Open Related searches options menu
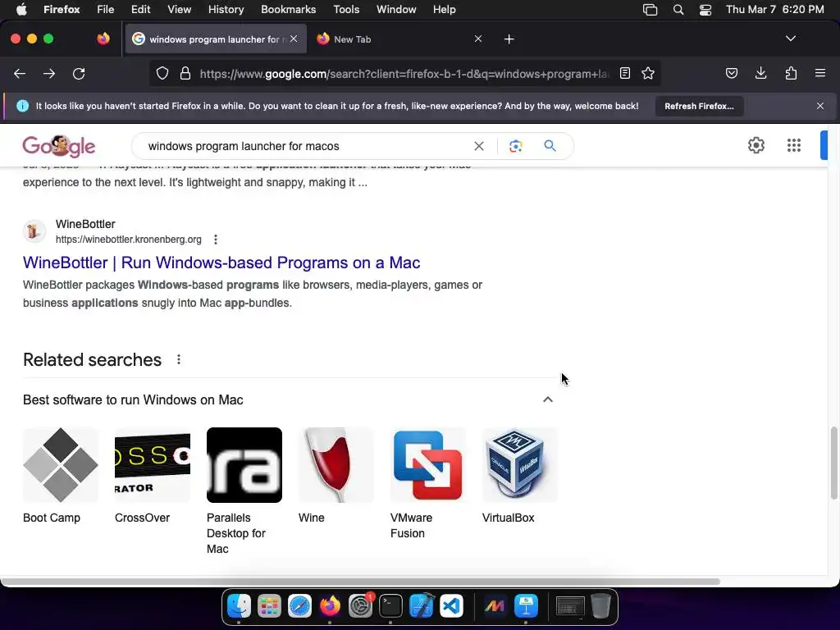The width and height of the screenshot is (840, 630). 178,360
